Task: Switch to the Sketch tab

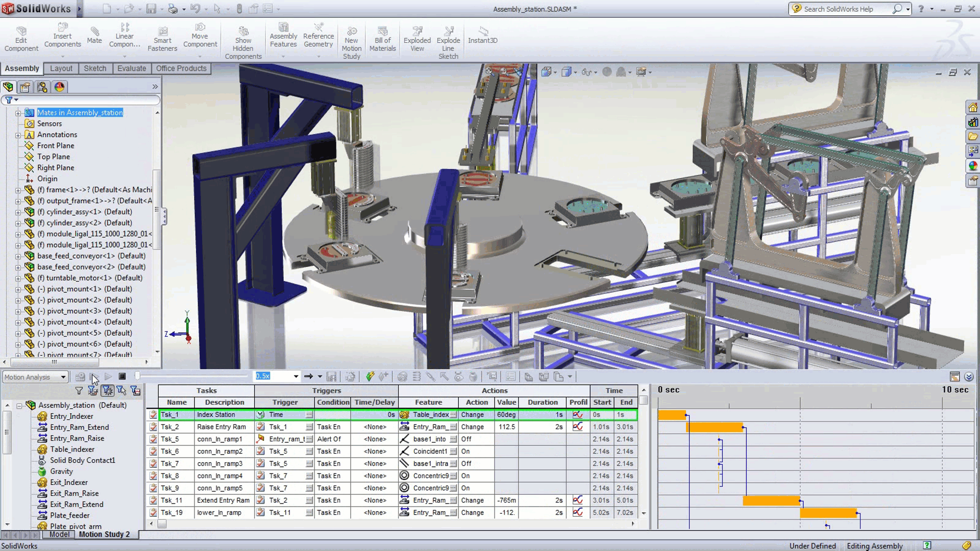Action: [x=94, y=68]
